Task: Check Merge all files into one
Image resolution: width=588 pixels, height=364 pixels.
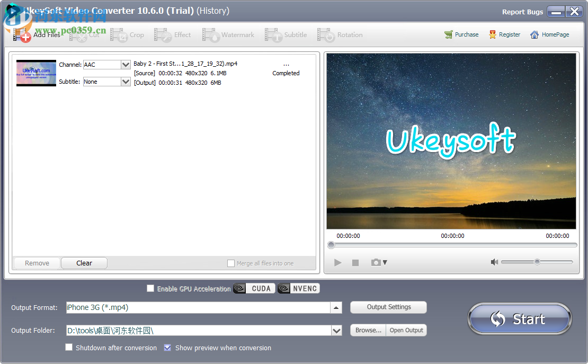Action: [231, 263]
